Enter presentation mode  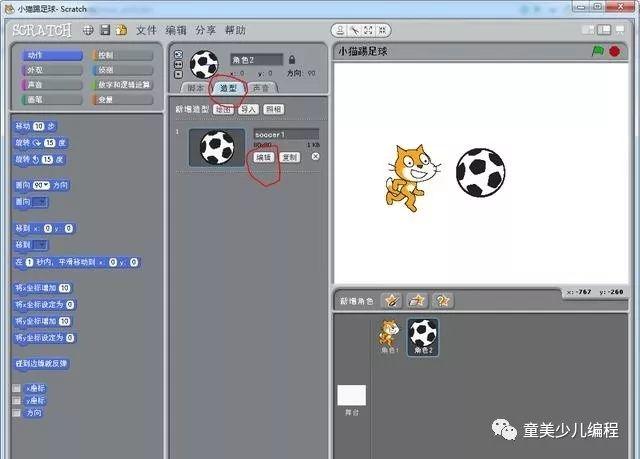coord(620,30)
